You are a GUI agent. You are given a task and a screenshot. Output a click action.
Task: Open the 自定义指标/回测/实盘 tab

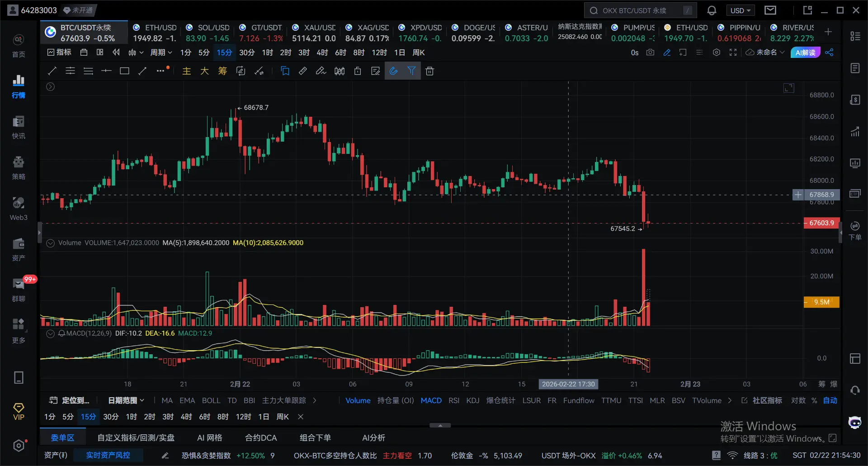tap(136, 437)
